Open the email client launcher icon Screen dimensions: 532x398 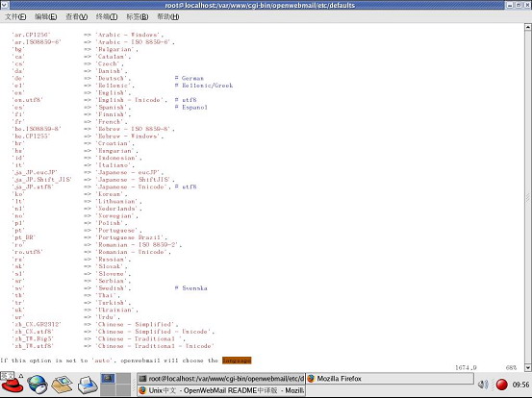pyautogui.click(x=62, y=385)
